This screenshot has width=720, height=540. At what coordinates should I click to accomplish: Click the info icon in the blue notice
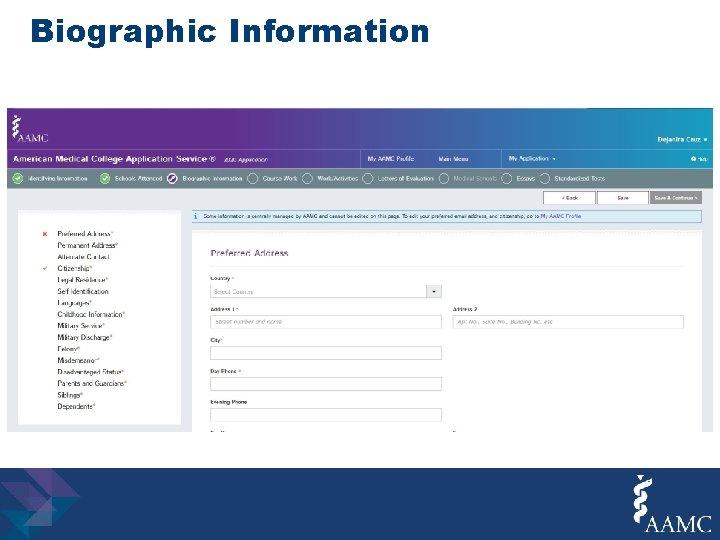click(196, 216)
